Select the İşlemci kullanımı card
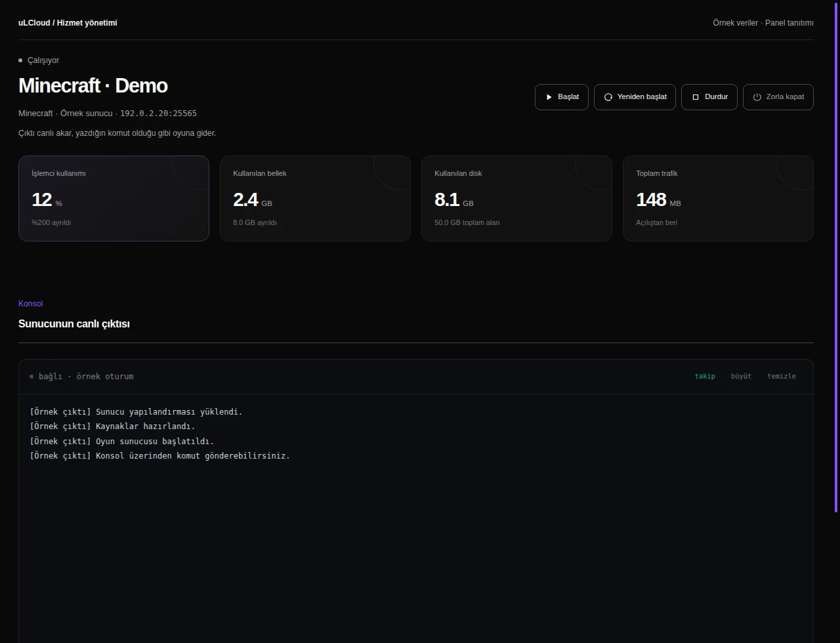The height and width of the screenshot is (643, 840). (114, 198)
